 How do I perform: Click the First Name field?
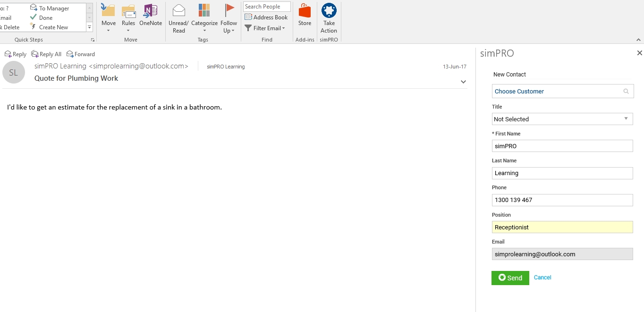pyautogui.click(x=562, y=146)
